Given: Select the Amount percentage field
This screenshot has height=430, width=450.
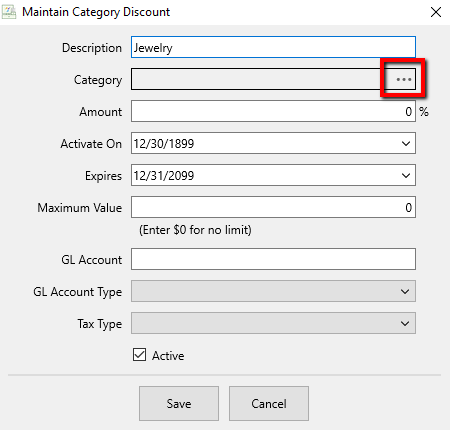Looking at the screenshot, I should pos(273,111).
